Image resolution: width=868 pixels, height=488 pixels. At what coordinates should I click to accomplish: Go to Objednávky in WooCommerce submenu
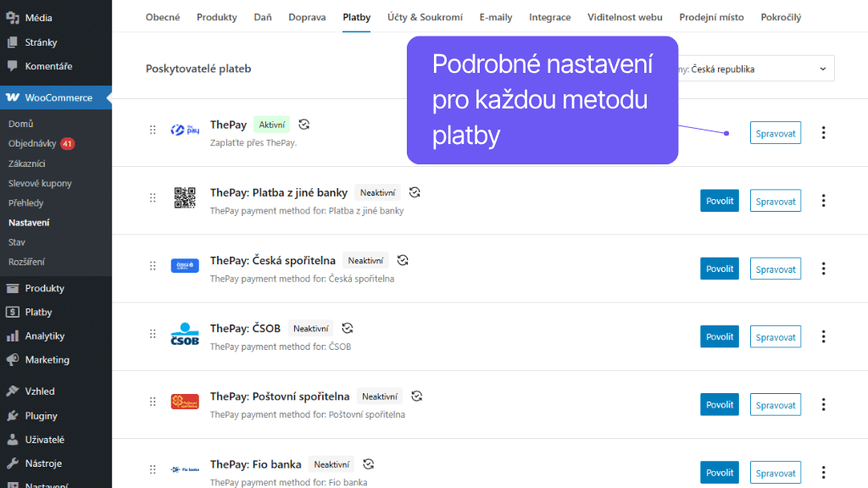click(x=32, y=143)
